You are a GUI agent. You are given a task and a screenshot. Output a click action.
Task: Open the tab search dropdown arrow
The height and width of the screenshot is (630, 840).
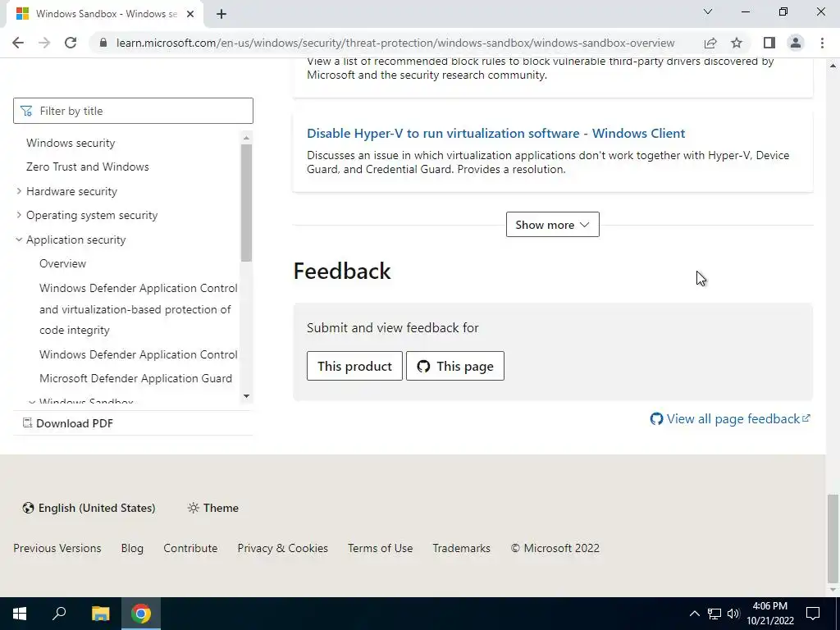click(x=708, y=11)
